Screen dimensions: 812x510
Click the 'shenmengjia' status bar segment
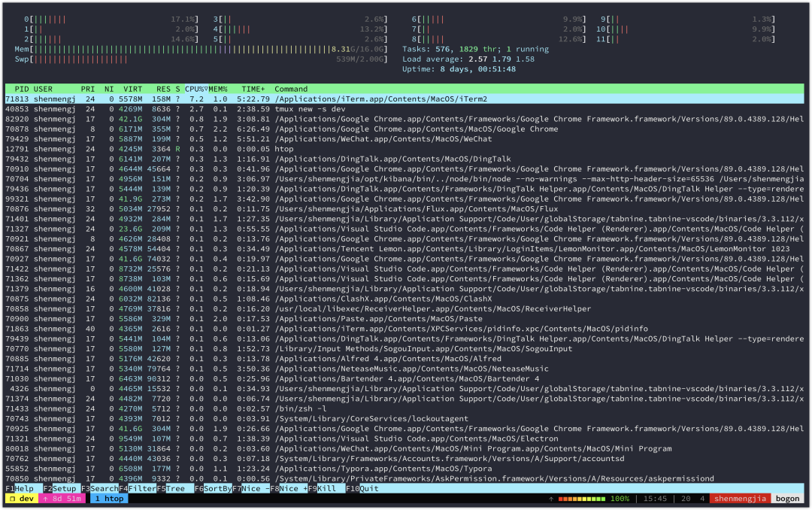pyautogui.click(x=740, y=499)
